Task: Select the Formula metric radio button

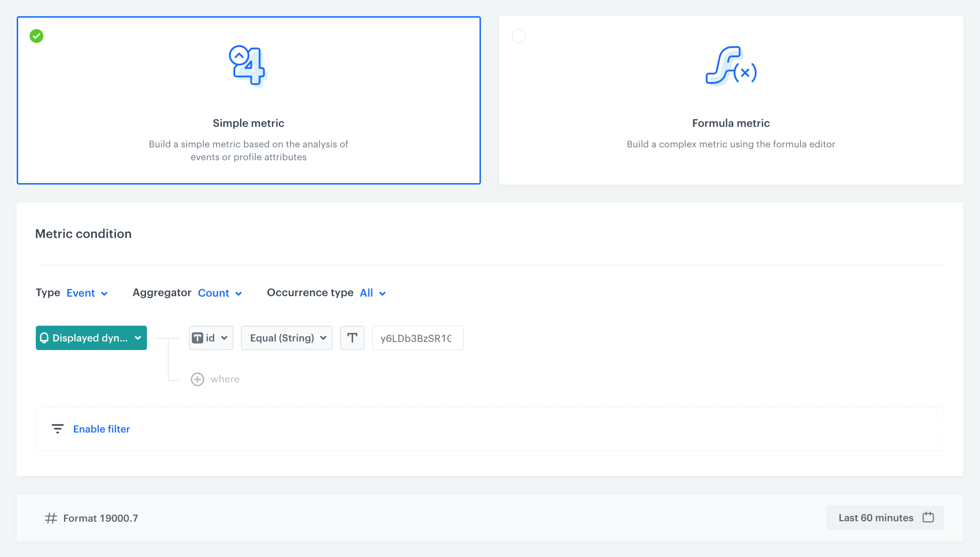Action: pos(519,36)
